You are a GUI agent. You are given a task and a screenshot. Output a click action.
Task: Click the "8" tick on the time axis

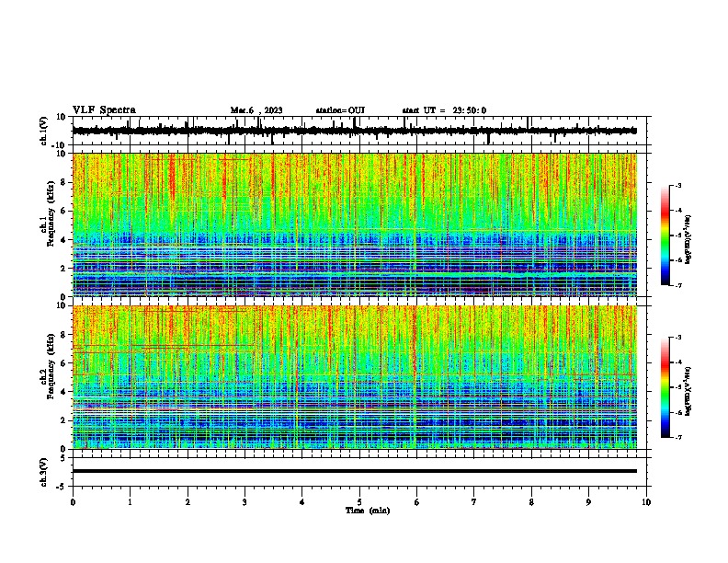[x=531, y=502]
